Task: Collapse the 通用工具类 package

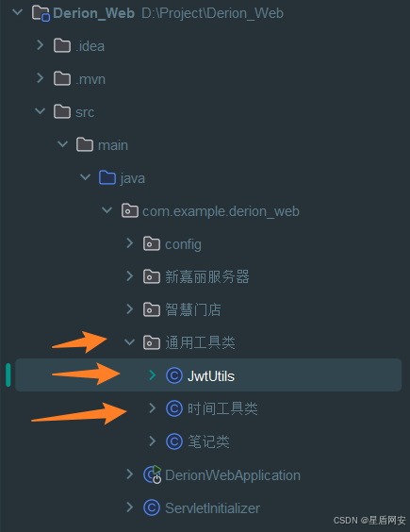Action: [x=129, y=342]
